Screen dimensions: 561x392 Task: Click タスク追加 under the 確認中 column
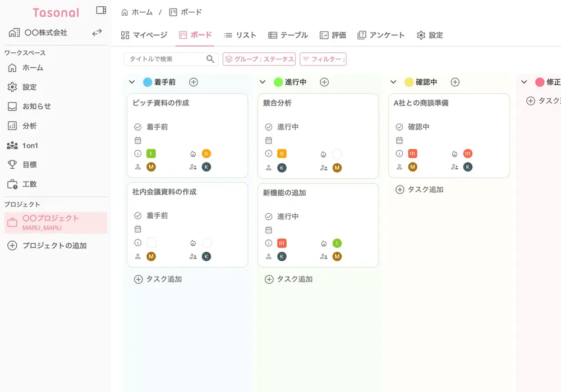(x=420, y=190)
